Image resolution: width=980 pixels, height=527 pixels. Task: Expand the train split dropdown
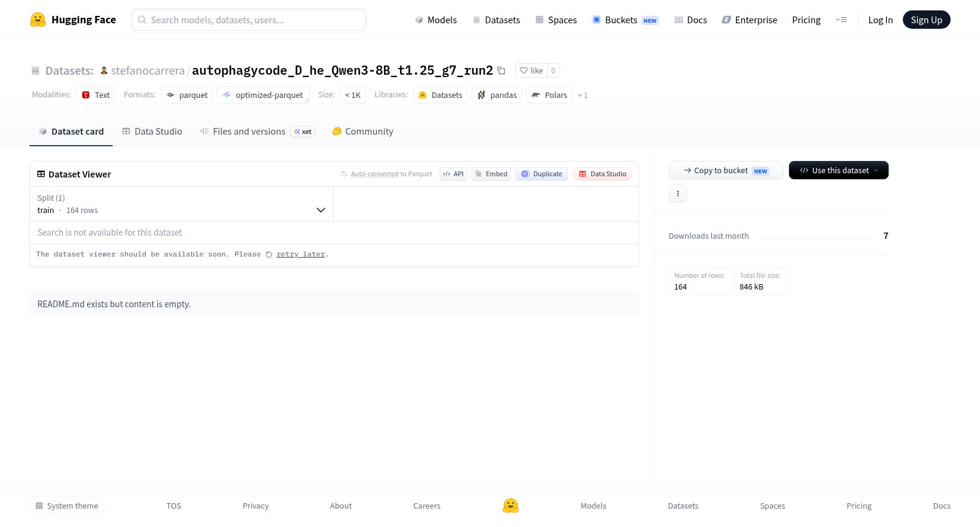coord(181,204)
